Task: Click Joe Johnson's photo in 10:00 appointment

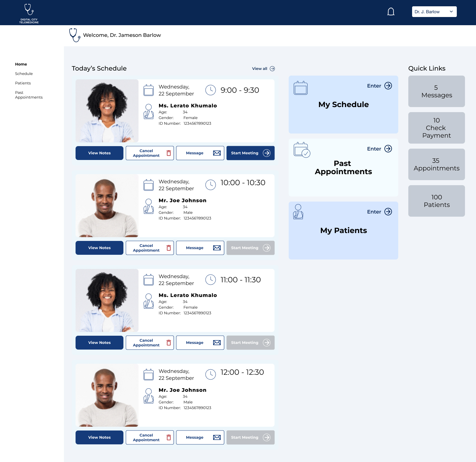Action: (107, 206)
